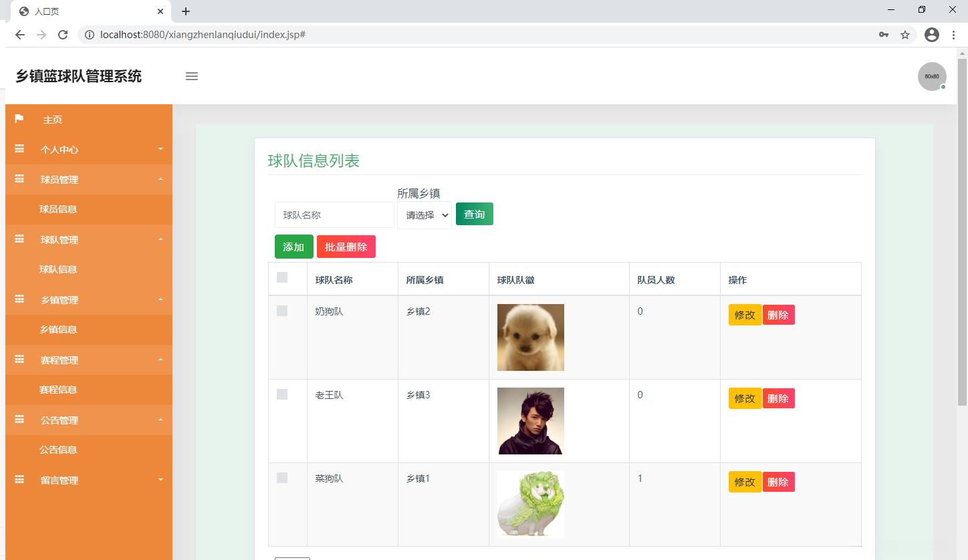Click the grid icon beside 球队管理
The height and width of the screenshot is (560, 968).
click(19, 239)
